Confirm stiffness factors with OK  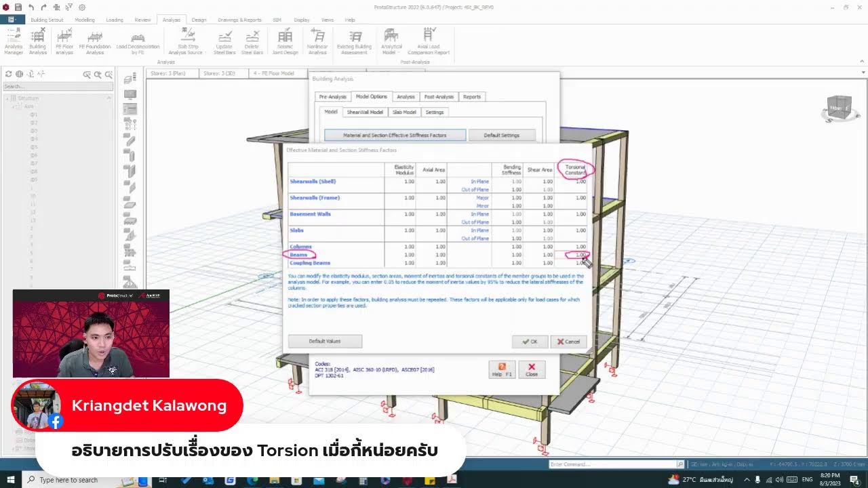(x=530, y=342)
